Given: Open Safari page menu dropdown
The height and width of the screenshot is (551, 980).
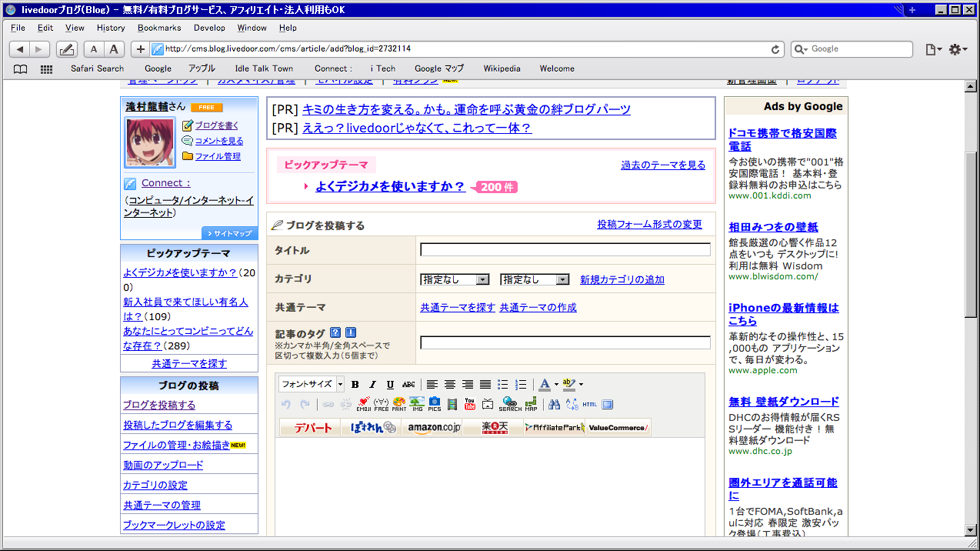Looking at the screenshot, I should [x=933, y=49].
